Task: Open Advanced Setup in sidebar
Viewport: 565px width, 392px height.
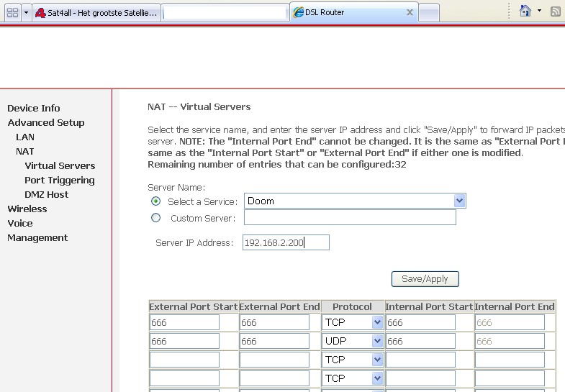Action: 46,122
